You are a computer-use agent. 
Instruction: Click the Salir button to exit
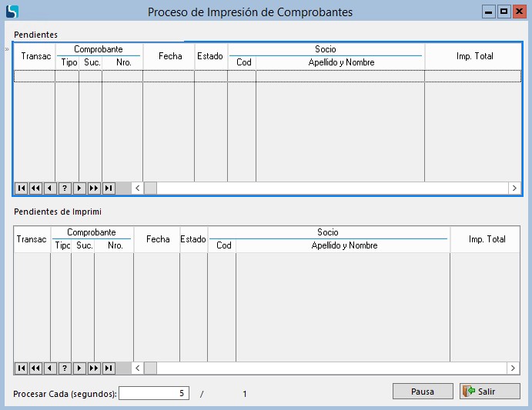(490, 392)
